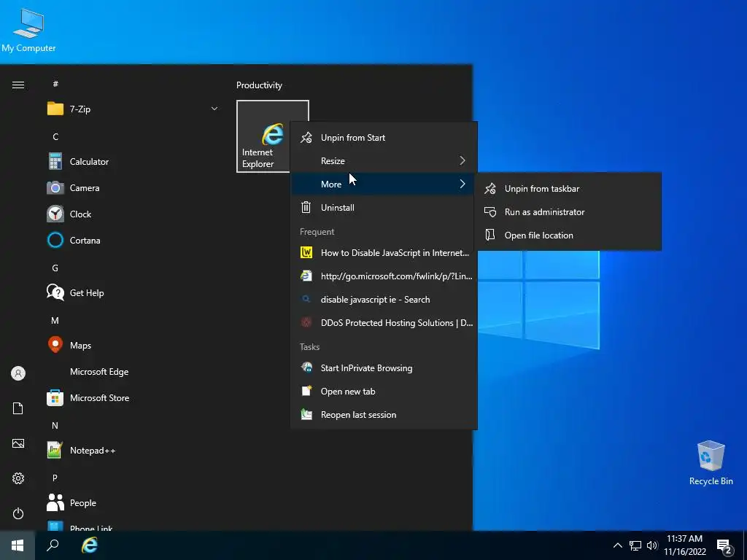Screen dimensions: 747x560
Task: Open Microsoft Store app
Action: [x=133, y=397]
